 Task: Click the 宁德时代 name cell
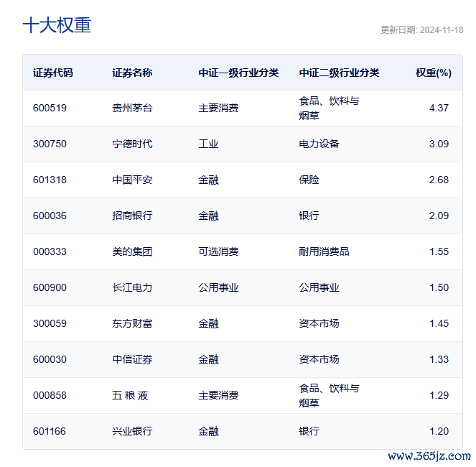[132, 144]
